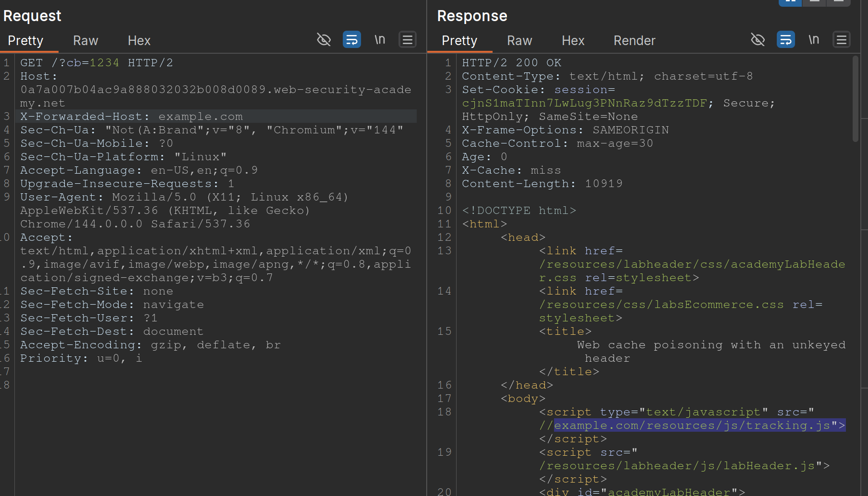868x496 pixels.
Task: Switch to the middle layout button at top right
Action: tap(815, 2)
